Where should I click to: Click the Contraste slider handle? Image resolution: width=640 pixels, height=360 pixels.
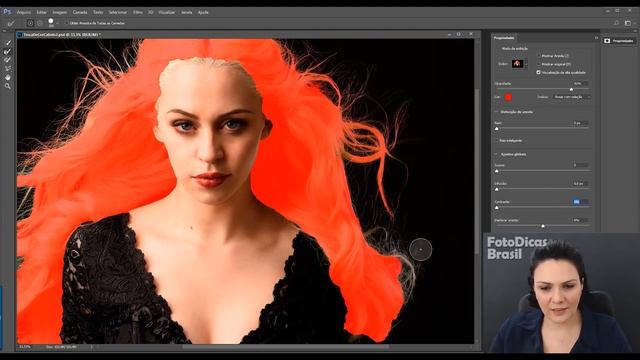point(497,208)
